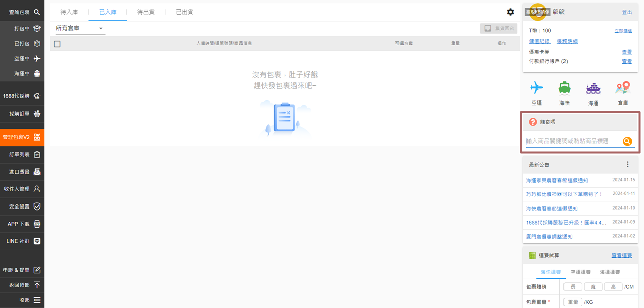The image size is (644, 308).
Task: Open 訂單列表 clipboard icon in sidebar
Action: pyautogui.click(x=37, y=154)
